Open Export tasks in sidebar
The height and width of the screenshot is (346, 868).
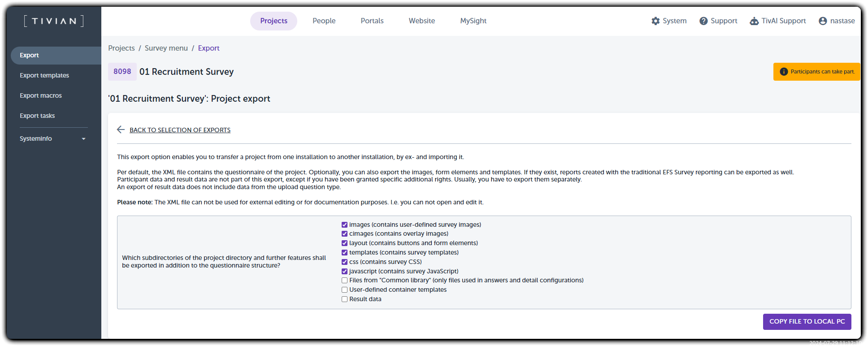pos(37,116)
